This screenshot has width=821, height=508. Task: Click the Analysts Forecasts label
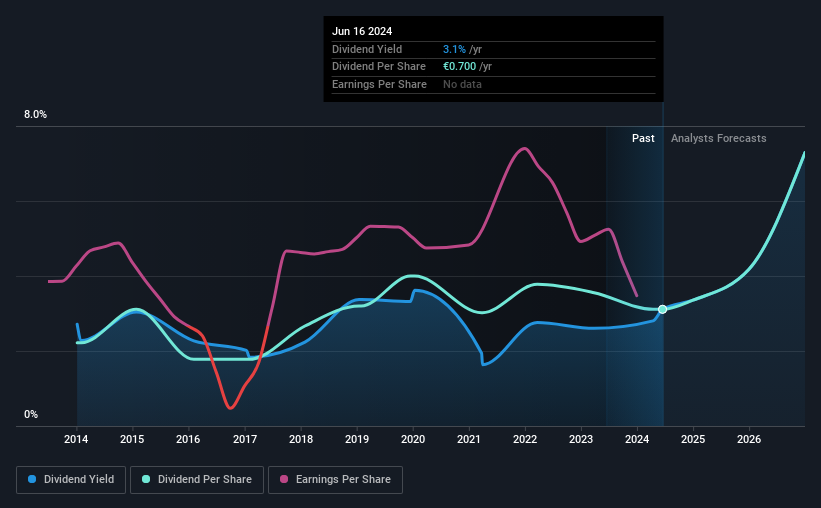tap(718, 138)
